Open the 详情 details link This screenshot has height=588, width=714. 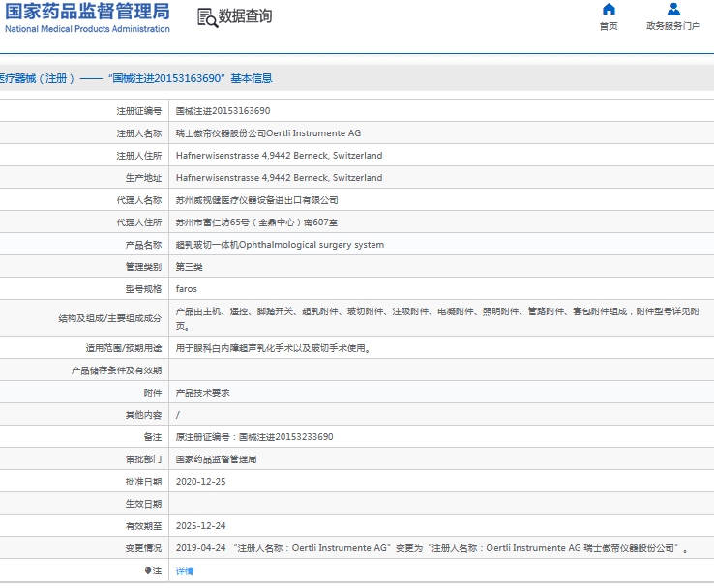click(185, 571)
